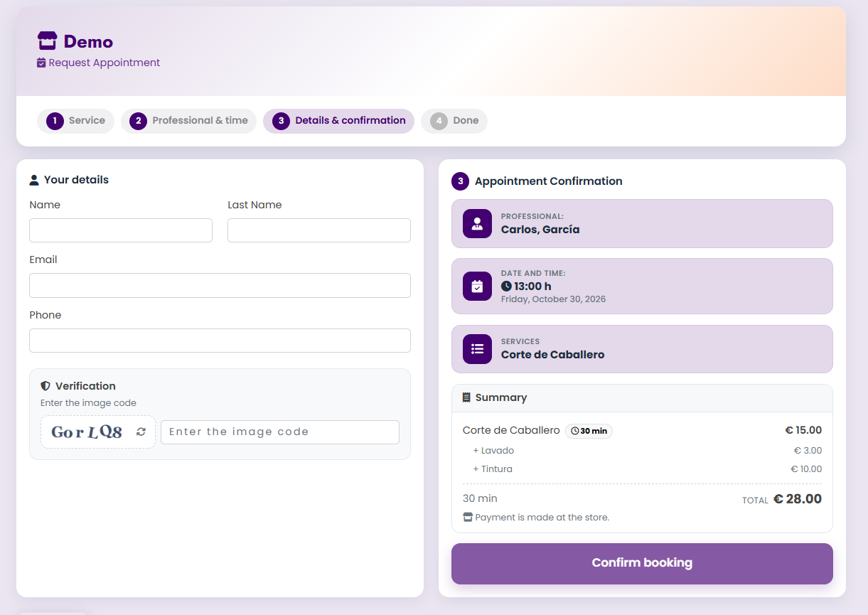Click the clock icon in 30 min badge

[x=574, y=431]
